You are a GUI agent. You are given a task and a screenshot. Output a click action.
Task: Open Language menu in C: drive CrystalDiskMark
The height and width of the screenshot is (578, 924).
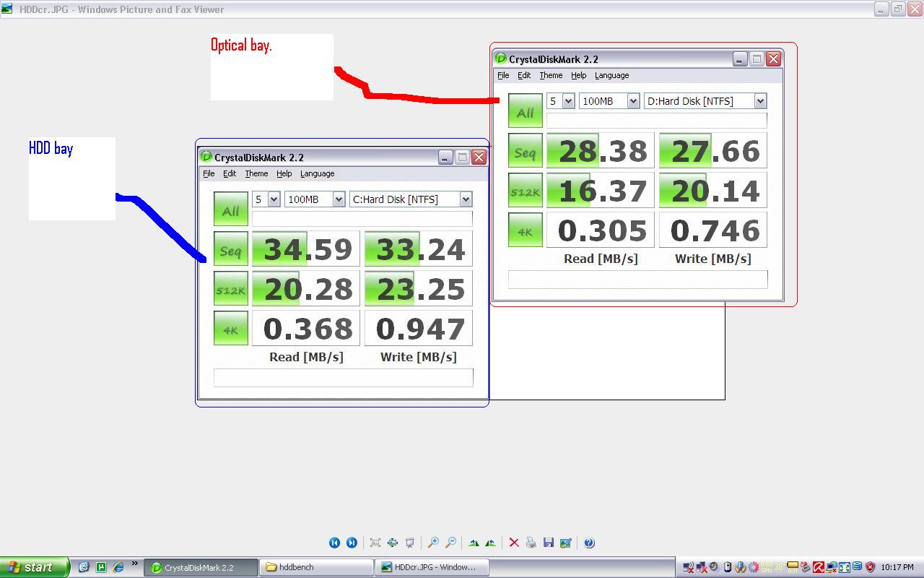318,173
